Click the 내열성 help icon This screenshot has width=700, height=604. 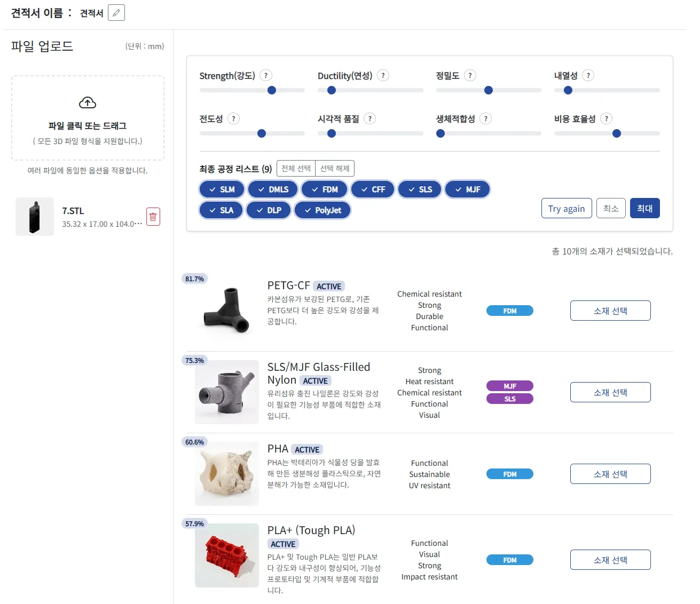tap(588, 76)
